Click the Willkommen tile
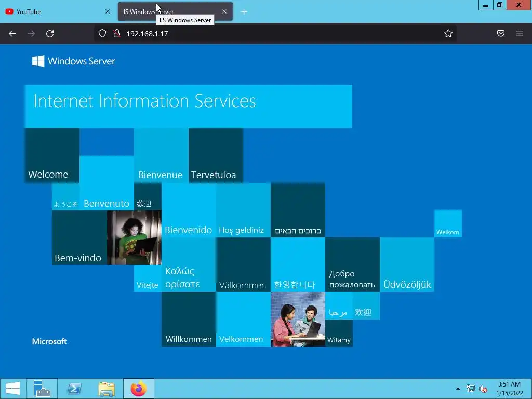The width and height of the screenshot is (532, 399). [x=189, y=320]
